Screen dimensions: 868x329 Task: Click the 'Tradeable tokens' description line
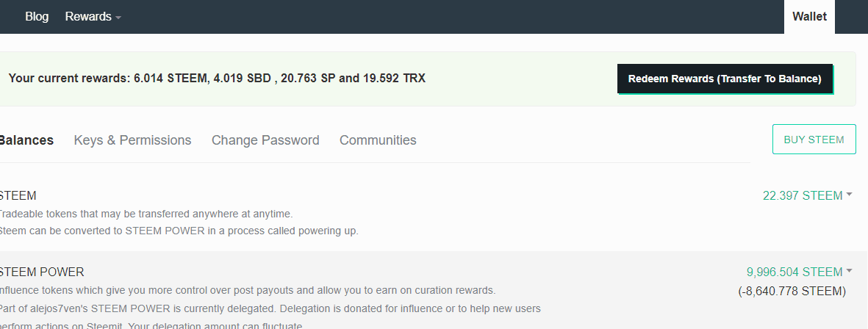[146, 214]
